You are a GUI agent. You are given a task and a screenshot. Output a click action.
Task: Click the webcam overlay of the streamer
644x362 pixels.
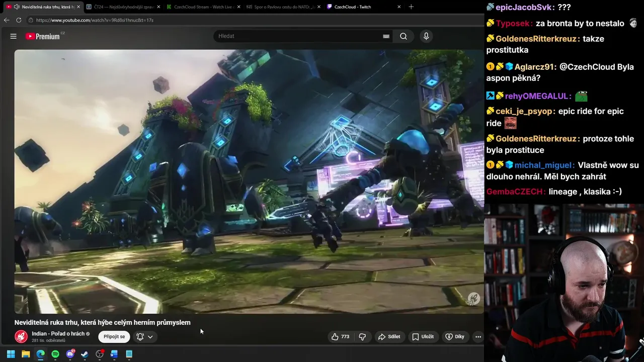tap(564, 283)
